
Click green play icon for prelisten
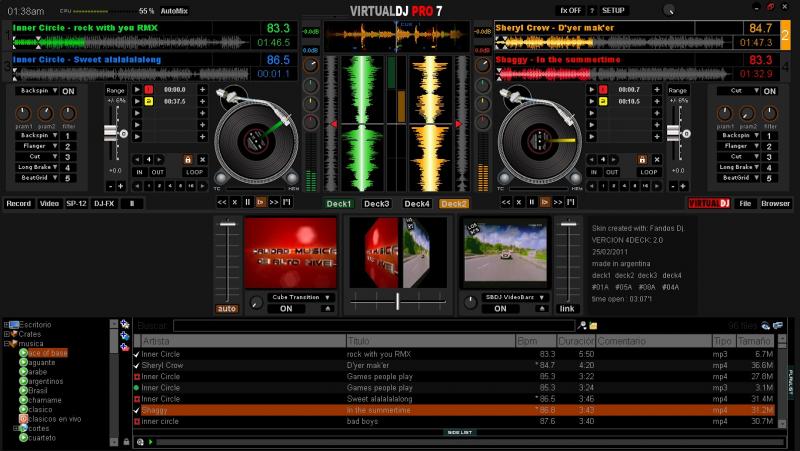click(151, 442)
